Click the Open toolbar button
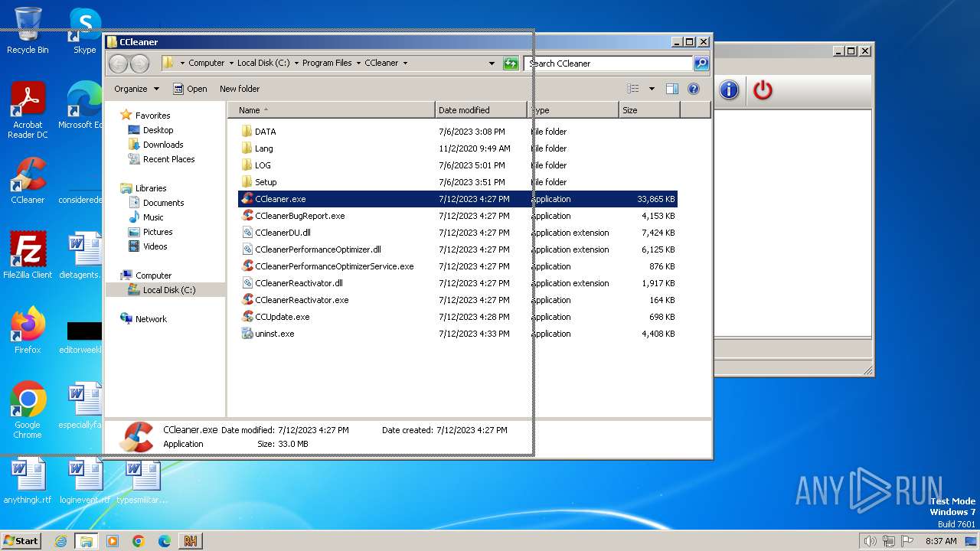 click(x=190, y=89)
